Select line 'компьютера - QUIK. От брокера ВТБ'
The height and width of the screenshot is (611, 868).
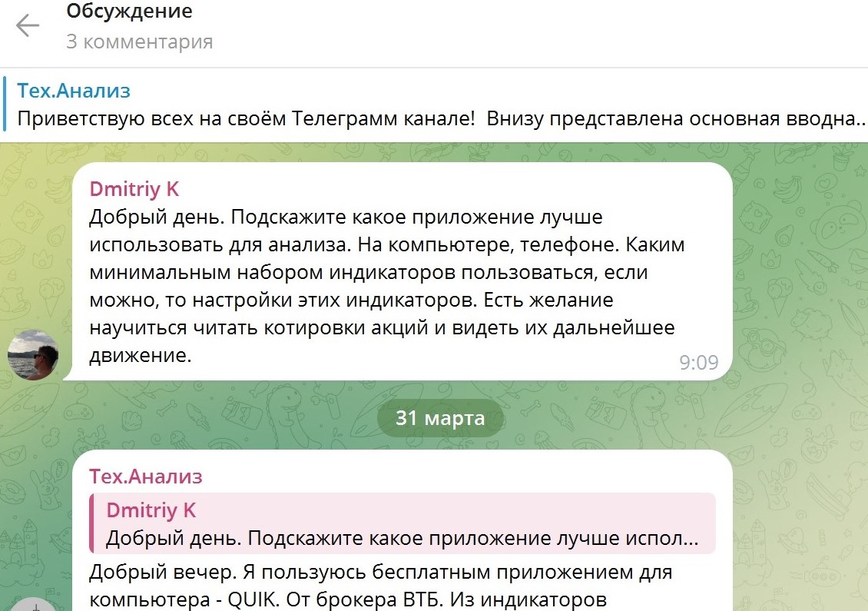point(267,599)
